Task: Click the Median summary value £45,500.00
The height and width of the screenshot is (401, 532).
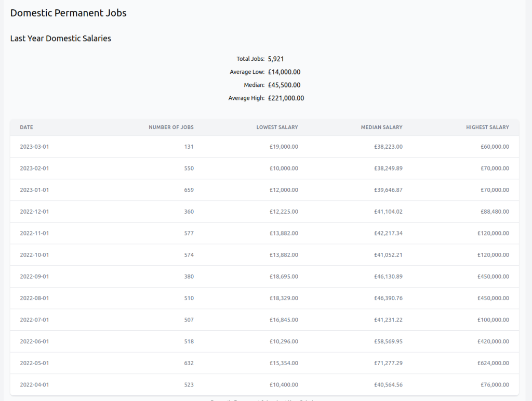Action: (x=284, y=85)
